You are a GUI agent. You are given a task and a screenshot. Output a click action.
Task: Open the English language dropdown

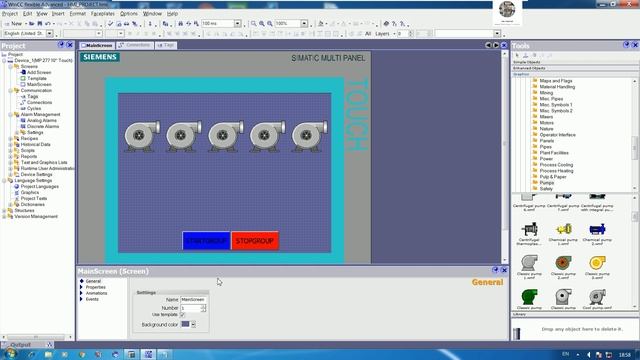49,33
